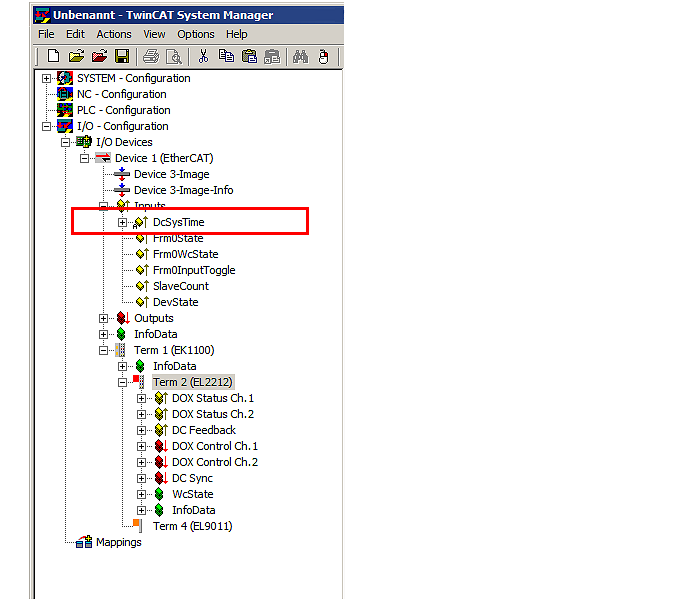Screen dimensions: 700x600
Task: Select the PLC - Configuration label
Action: (124, 110)
